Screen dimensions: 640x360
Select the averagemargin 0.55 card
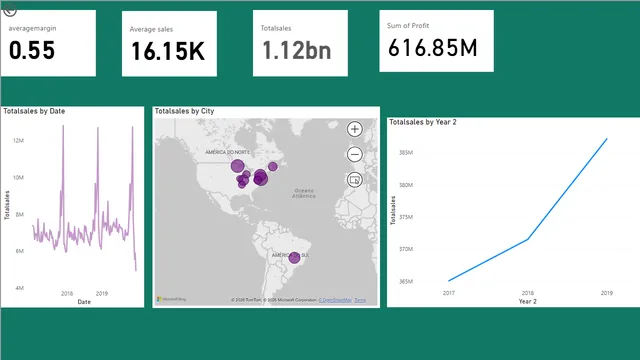[x=48, y=43]
